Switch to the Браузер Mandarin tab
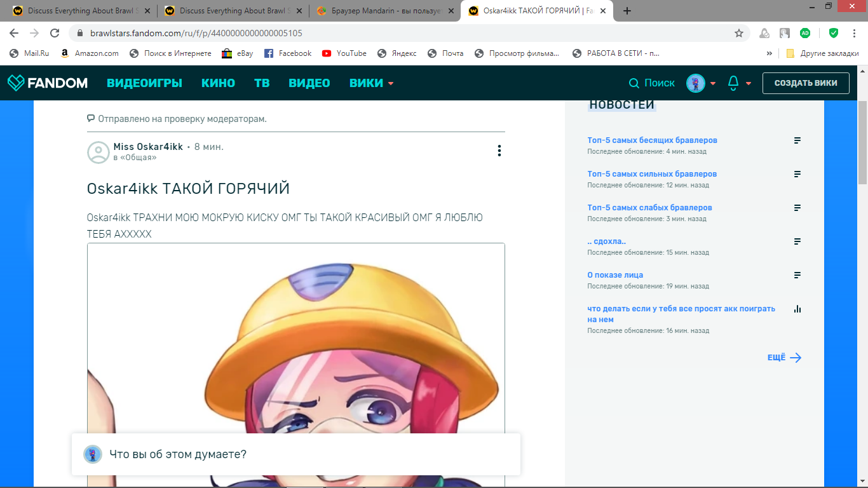 point(384,11)
